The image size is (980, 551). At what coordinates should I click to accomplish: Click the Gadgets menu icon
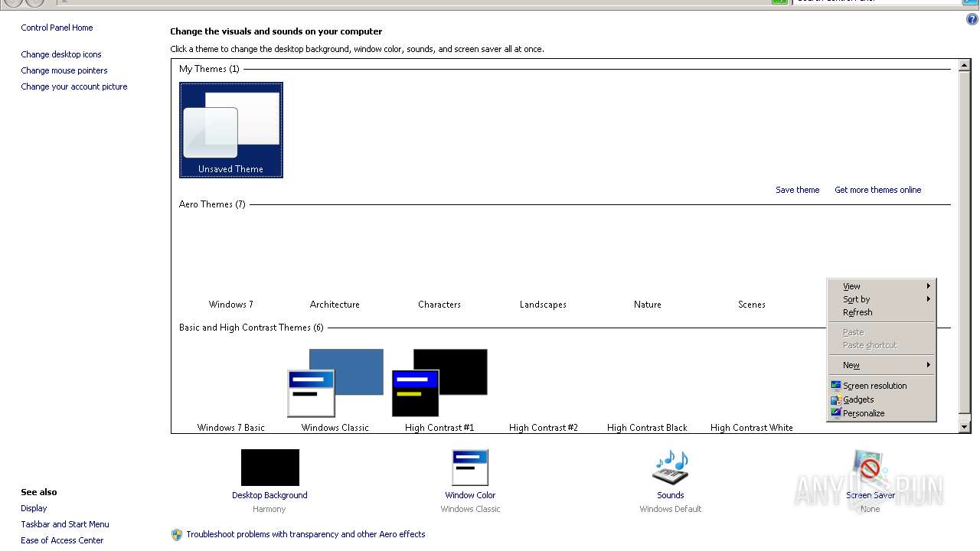[836, 399]
